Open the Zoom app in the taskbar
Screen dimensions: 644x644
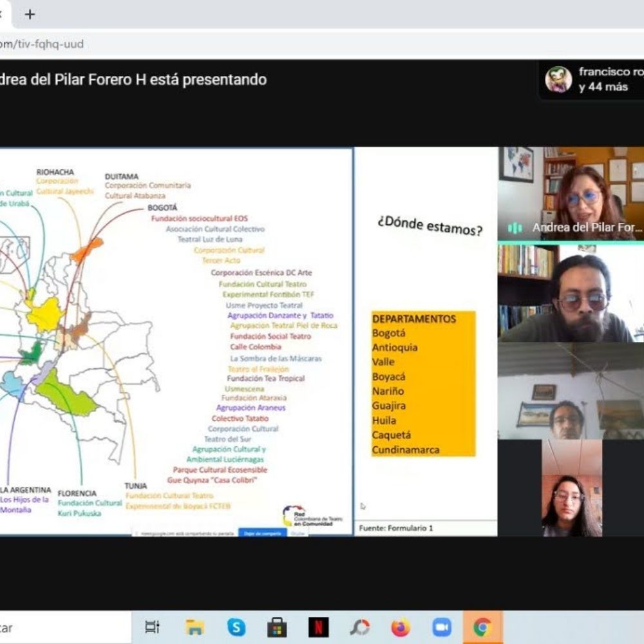[x=442, y=627]
